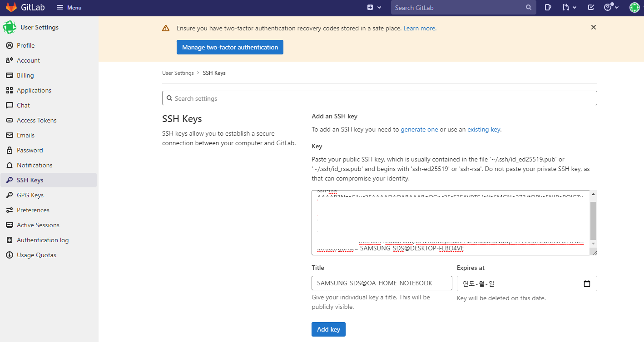Open the Menu hamburger button
This screenshot has width=644, height=342.
click(69, 8)
